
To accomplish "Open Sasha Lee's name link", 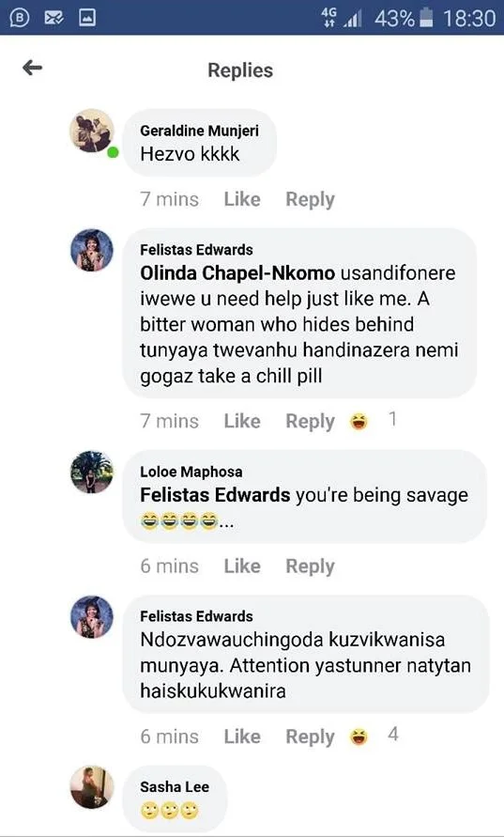I will point(175,786).
